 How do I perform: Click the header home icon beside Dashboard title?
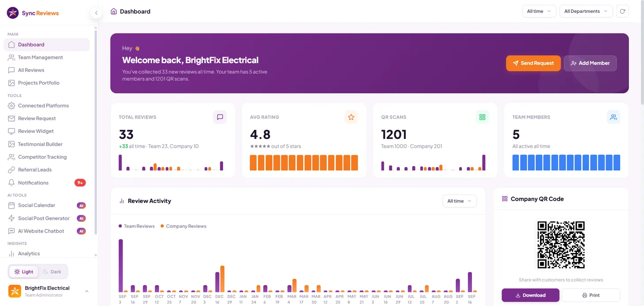point(114,11)
